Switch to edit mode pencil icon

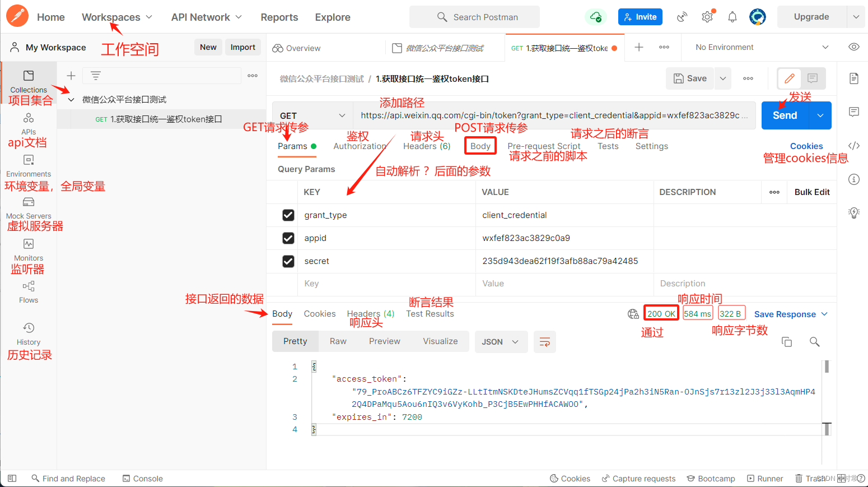(x=790, y=78)
